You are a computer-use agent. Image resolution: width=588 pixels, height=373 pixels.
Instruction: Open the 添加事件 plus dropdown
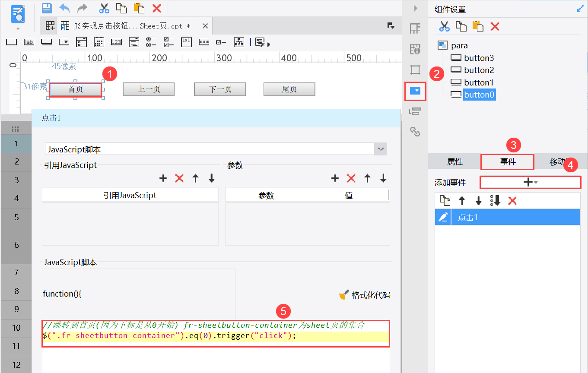click(531, 183)
